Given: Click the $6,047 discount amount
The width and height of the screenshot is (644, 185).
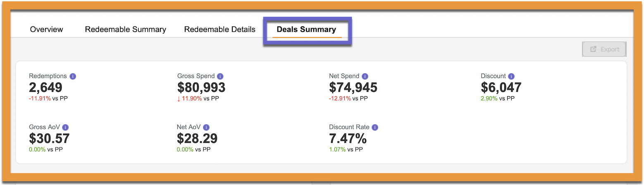Looking at the screenshot, I should pos(501,88).
